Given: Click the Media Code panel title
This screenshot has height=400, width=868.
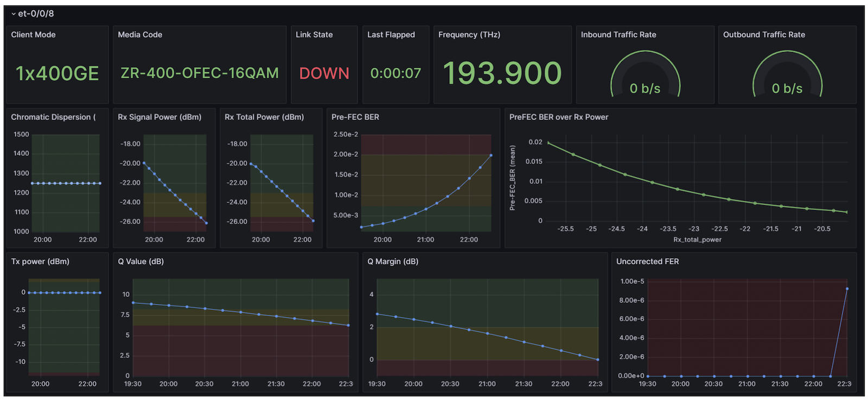Looking at the screenshot, I should coord(140,35).
